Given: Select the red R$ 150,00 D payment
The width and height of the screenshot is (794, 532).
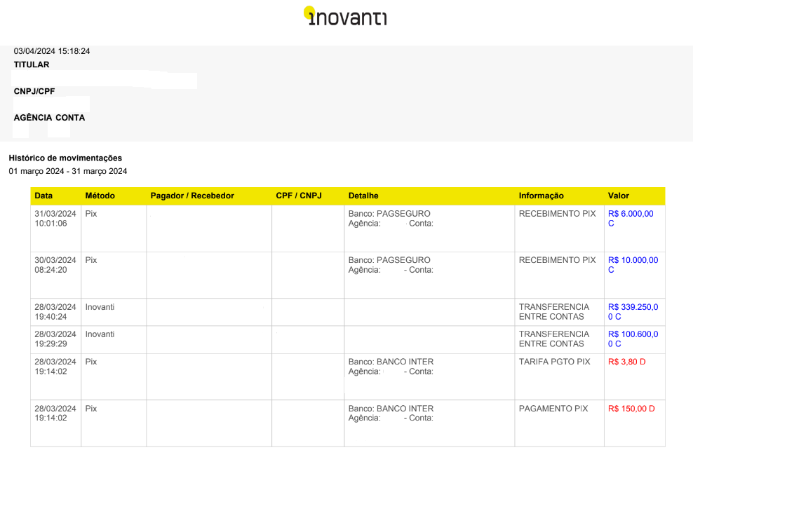Looking at the screenshot, I should pos(631,409).
